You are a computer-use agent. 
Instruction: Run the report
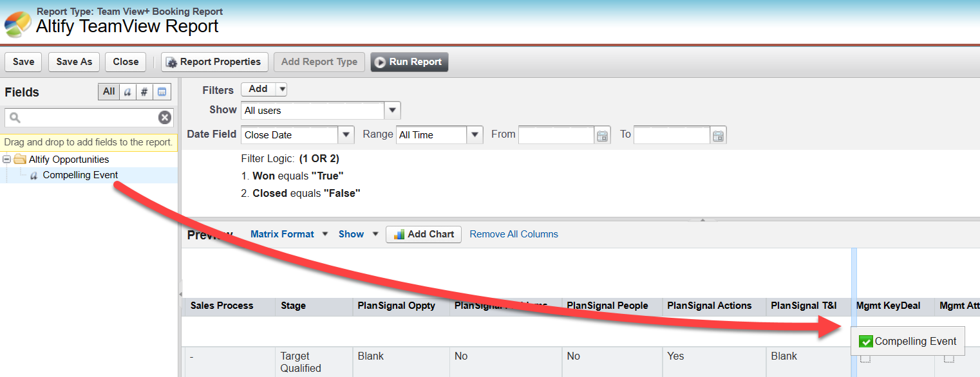pyautogui.click(x=409, y=62)
